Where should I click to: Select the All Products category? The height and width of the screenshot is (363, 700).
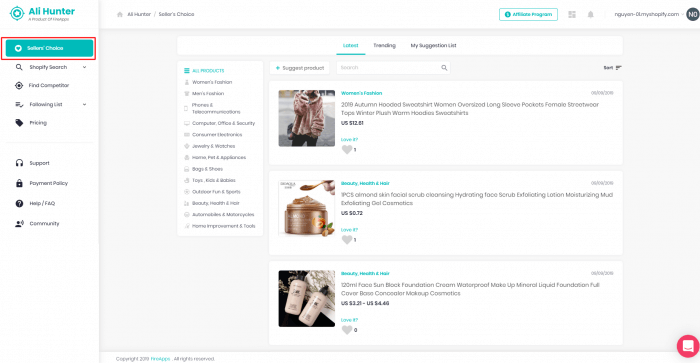(204, 71)
